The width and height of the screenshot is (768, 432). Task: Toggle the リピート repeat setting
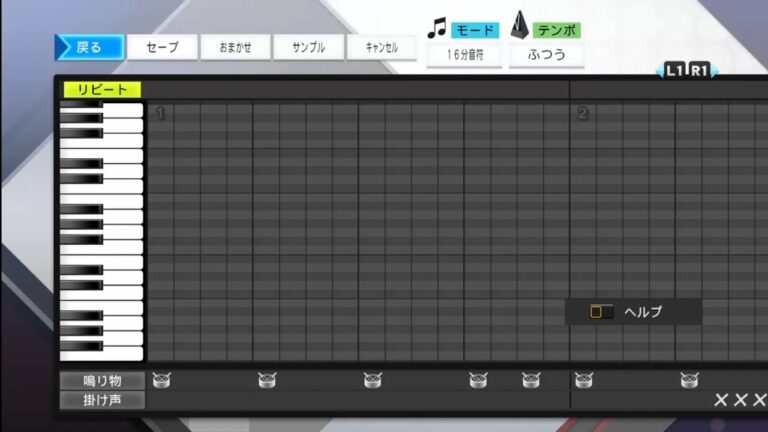click(x=103, y=90)
